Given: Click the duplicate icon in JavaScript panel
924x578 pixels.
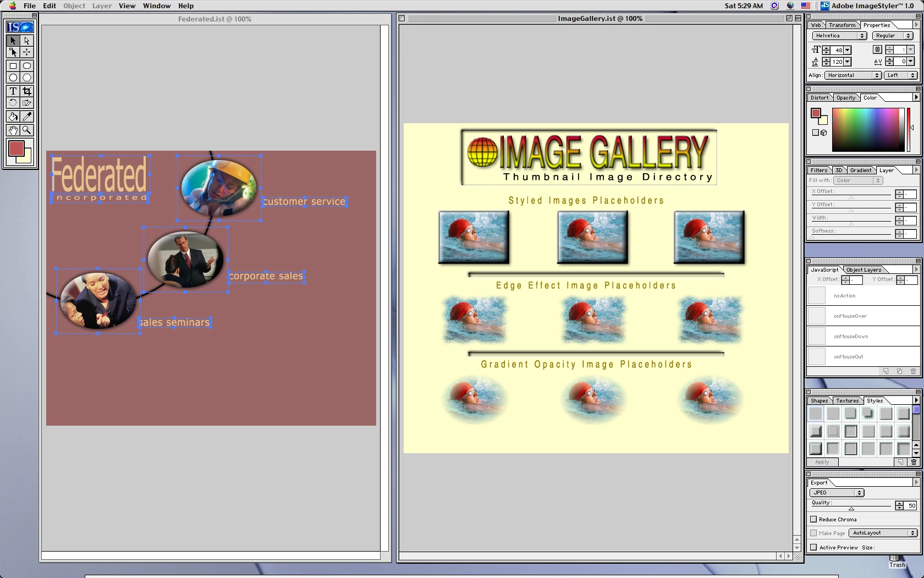Looking at the screenshot, I should 899,371.
